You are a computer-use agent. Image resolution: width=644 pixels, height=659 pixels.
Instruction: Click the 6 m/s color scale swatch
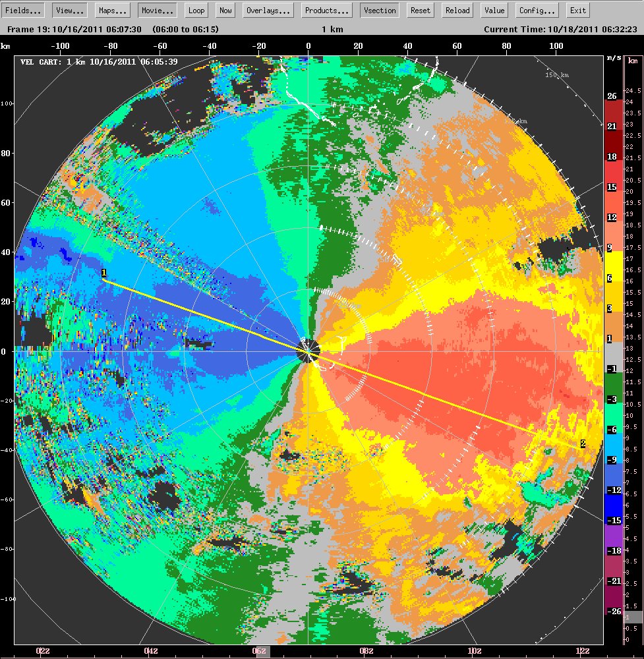610,278
